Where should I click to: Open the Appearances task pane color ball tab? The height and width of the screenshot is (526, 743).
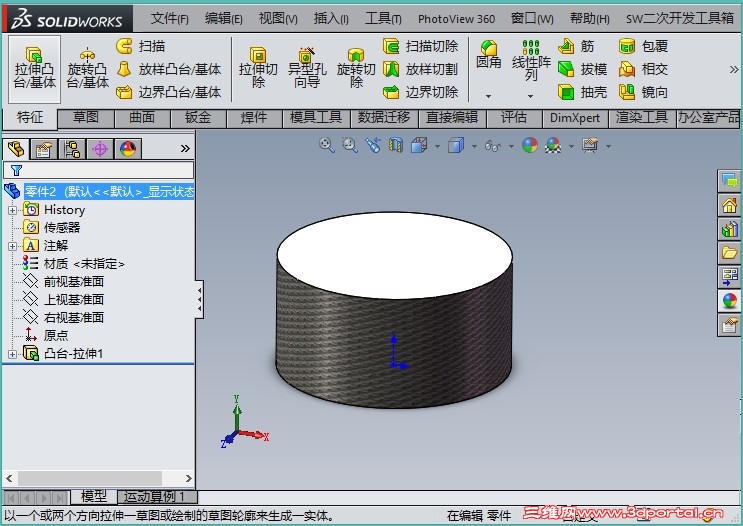(x=730, y=300)
